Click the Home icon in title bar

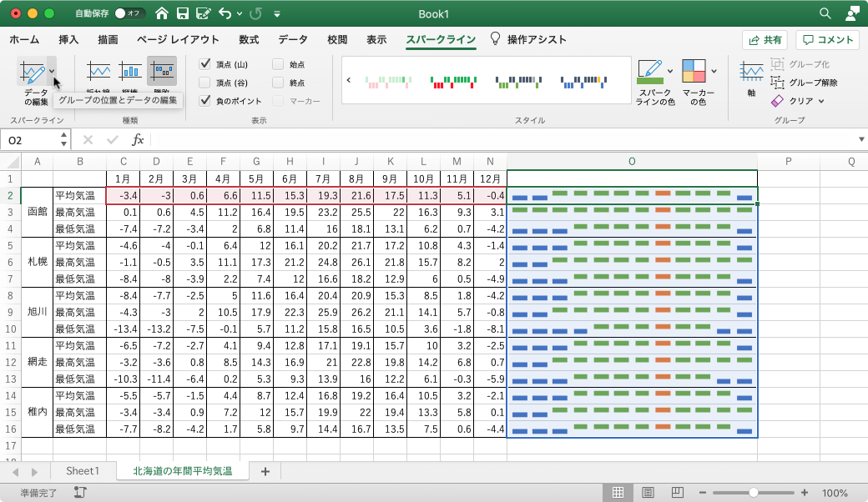click(x=162, y=13)
